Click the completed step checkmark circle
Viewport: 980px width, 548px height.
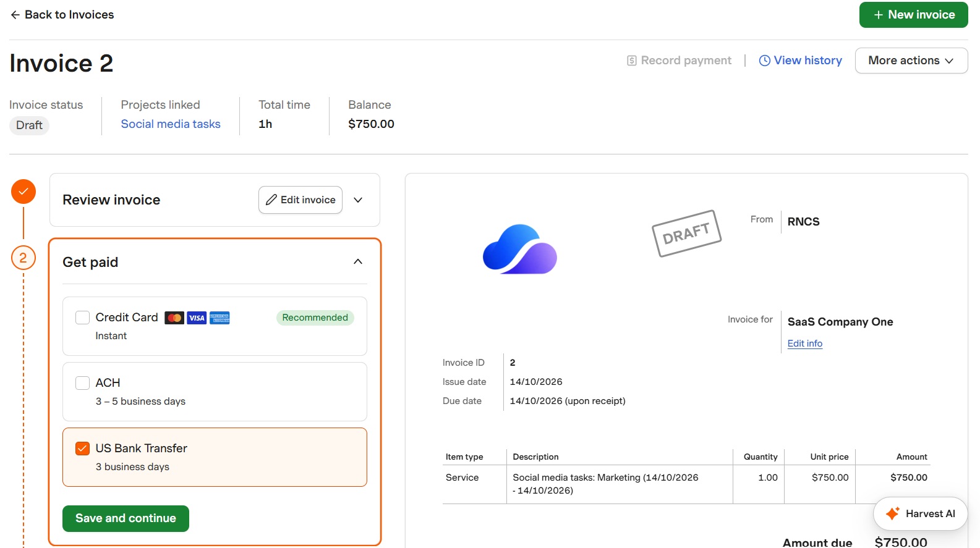(23, 192)
